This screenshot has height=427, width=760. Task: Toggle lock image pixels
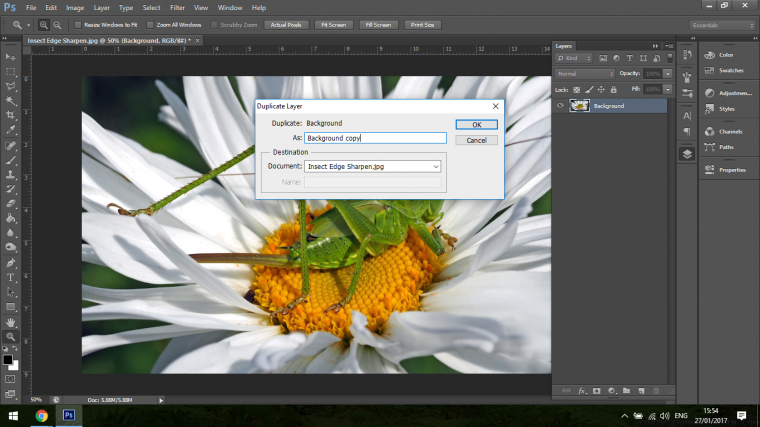tap(589, 90)
